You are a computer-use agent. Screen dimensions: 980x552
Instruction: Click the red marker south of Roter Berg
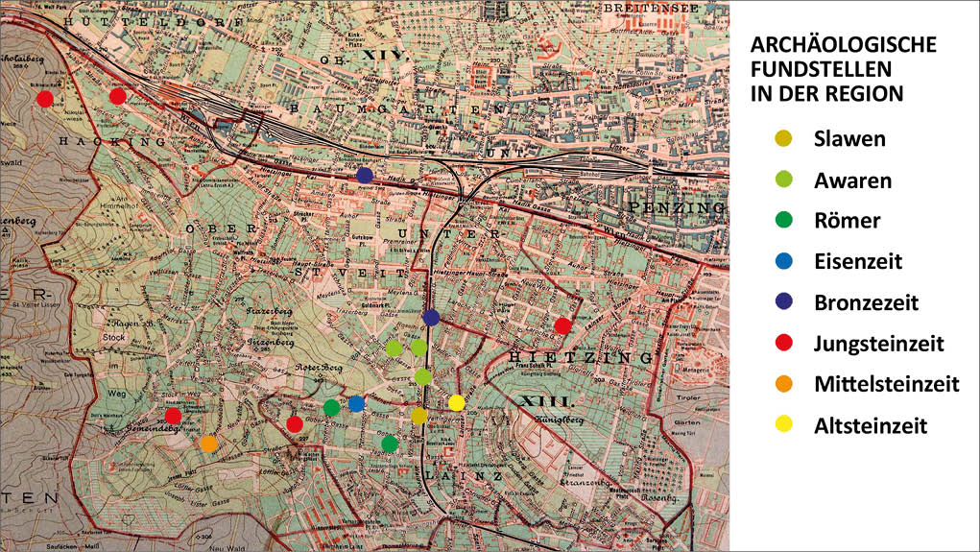click(x=295, y=424)
